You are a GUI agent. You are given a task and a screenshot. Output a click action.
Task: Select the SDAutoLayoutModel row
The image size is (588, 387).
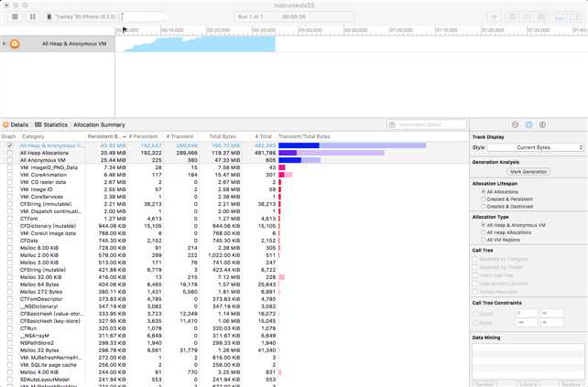(234, 380)
